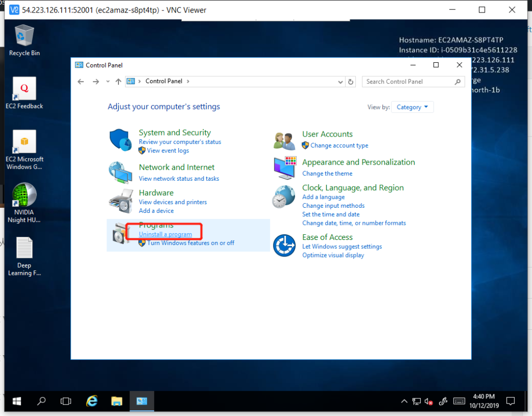Open Appearance and Personalization monitor icon
This screenshot has width=532, height=416.
point(285,167)
